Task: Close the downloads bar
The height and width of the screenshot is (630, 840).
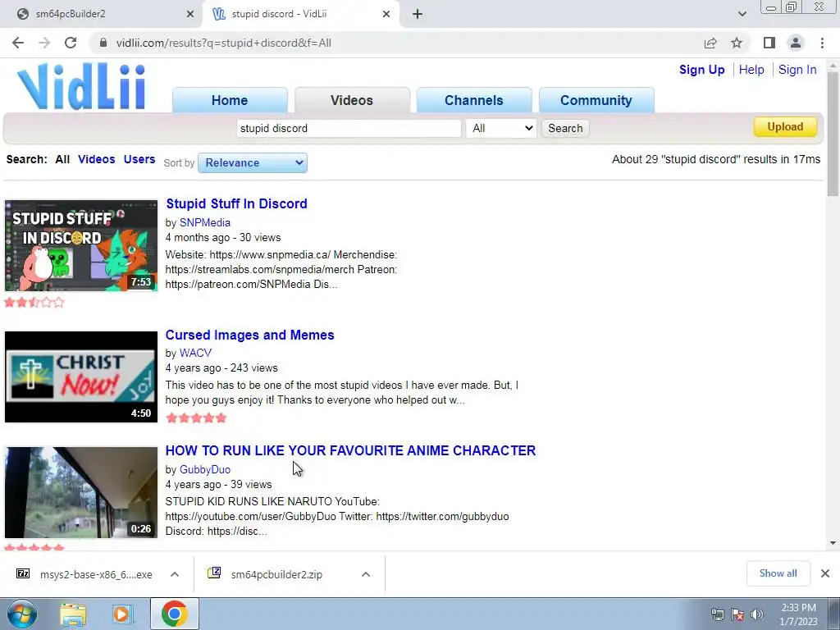Action: pyautogui.click(x=825, y=573)
